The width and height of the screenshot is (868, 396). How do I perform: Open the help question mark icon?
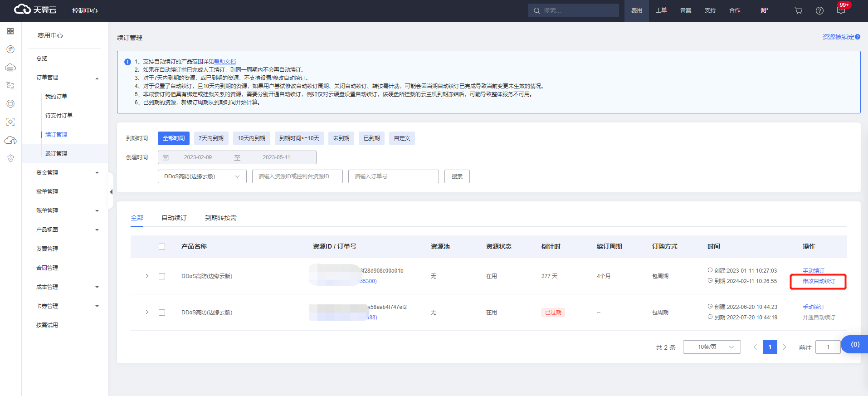click(x=819, y=10)
